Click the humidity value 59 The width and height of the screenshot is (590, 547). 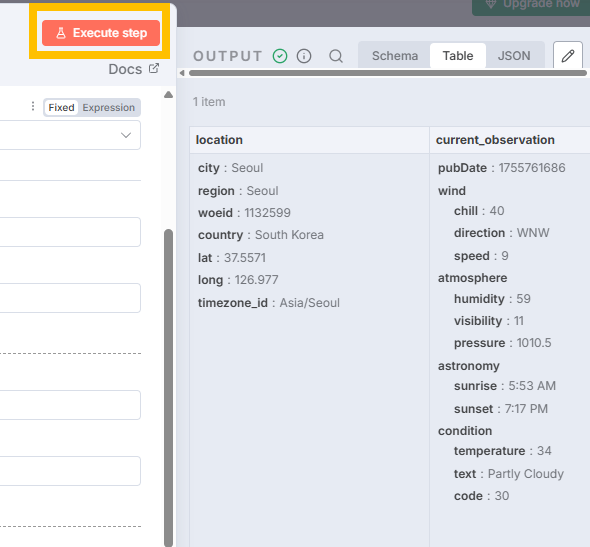[523, 299]
